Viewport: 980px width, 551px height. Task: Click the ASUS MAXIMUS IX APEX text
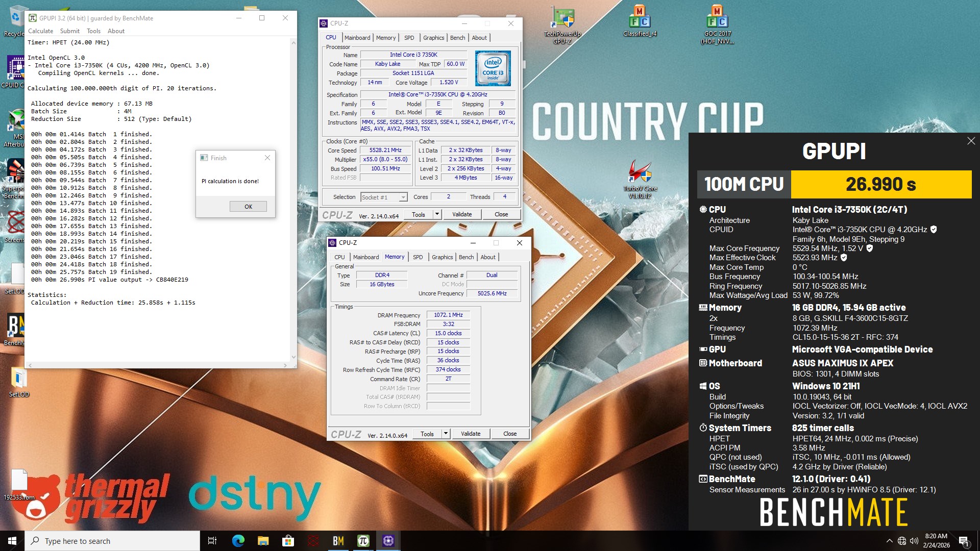pyautogui.click(x=843, y=363)
